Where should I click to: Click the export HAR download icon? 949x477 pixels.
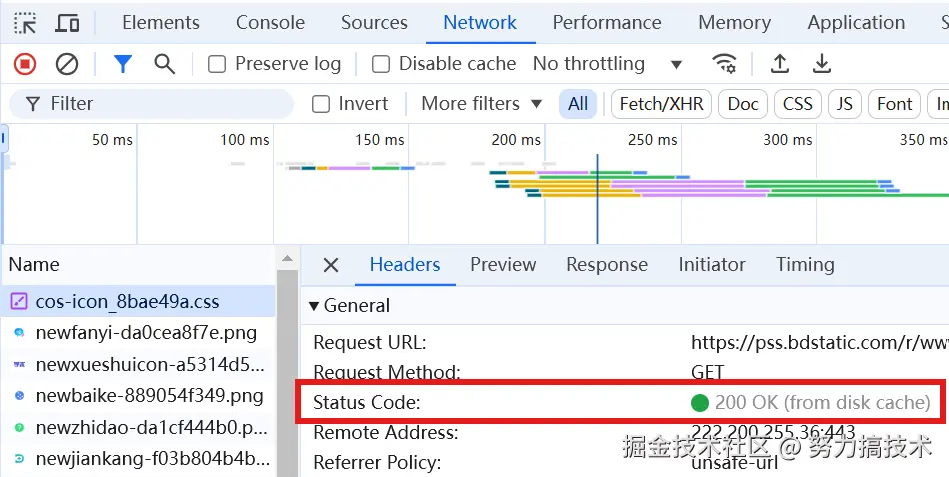click(822, 64)
